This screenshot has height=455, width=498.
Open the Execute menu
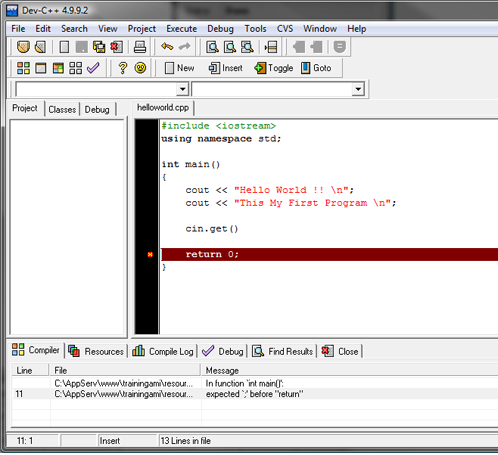[181, 29]
